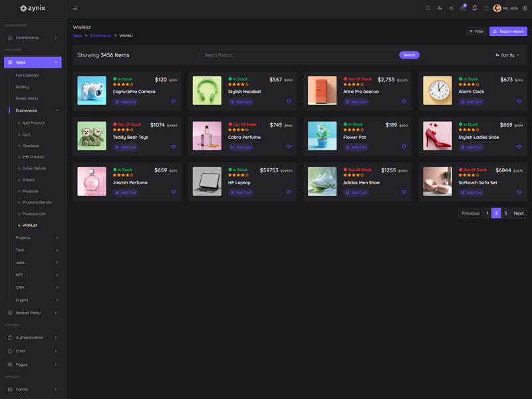Expand the Dashboards sidebar menu
The image size is (532, 399).
[33, 38]
